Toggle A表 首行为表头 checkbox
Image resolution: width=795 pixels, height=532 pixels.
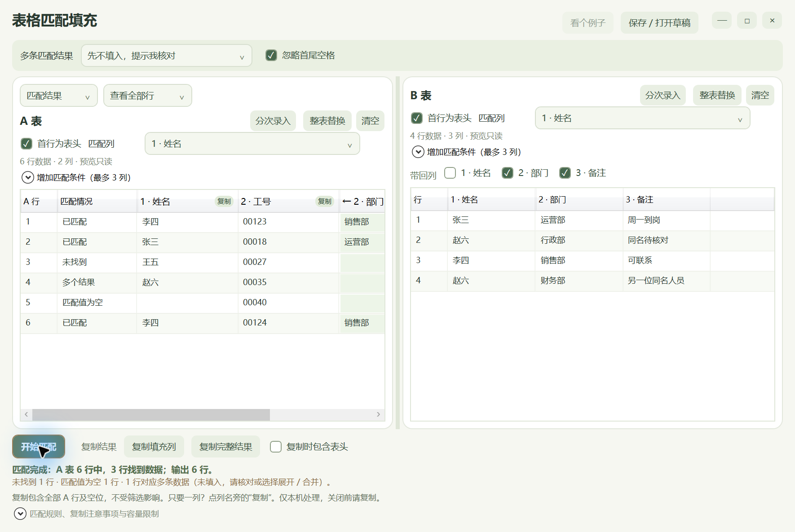point(26,144)
